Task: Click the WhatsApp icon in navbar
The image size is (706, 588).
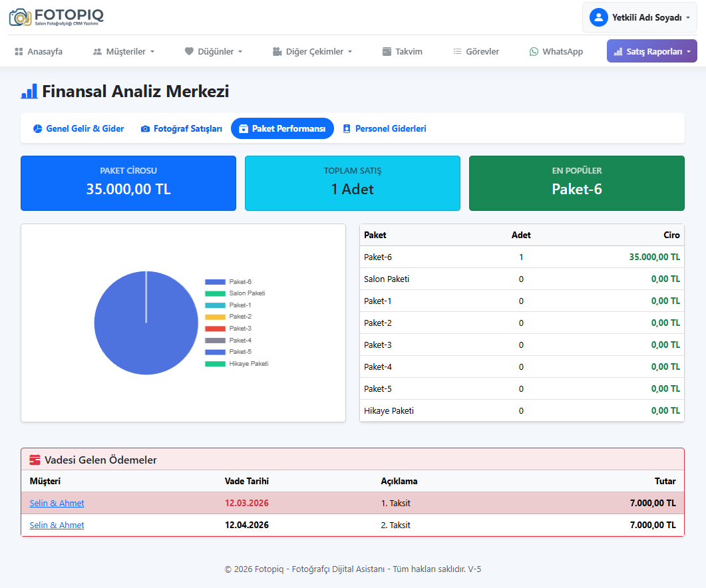Action: (534, 51)
